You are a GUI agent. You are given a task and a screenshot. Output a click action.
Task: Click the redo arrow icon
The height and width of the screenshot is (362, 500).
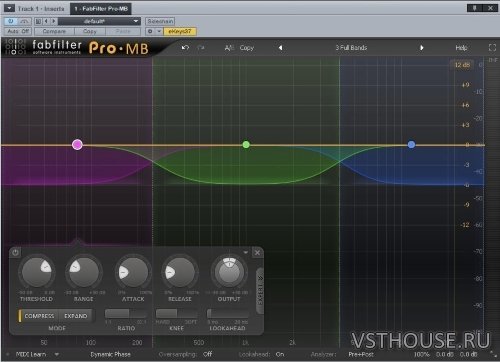(201, 48)
